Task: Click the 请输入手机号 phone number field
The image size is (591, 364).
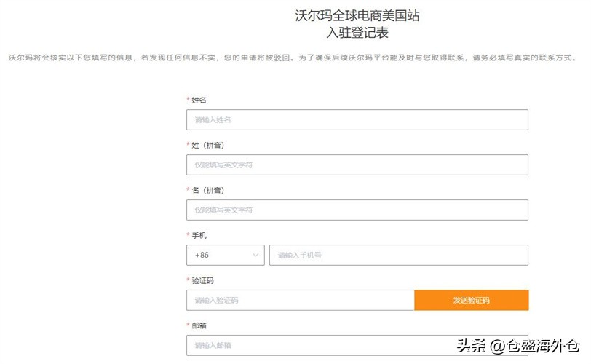Action: (x=399, y=255)
